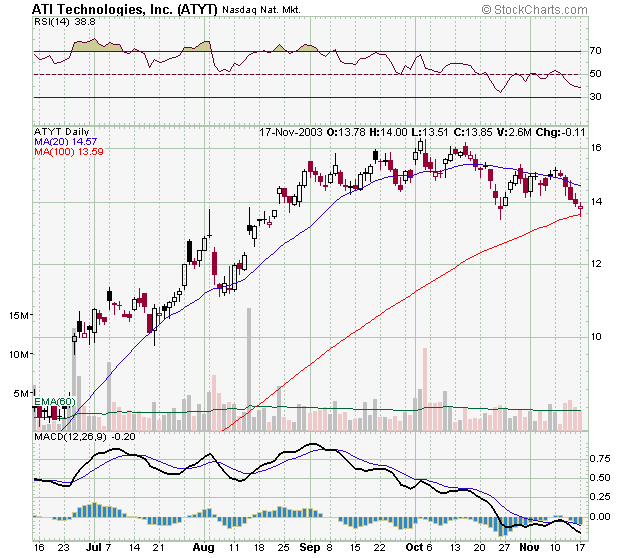Click the V:2.6M volume value

[514, 132]
